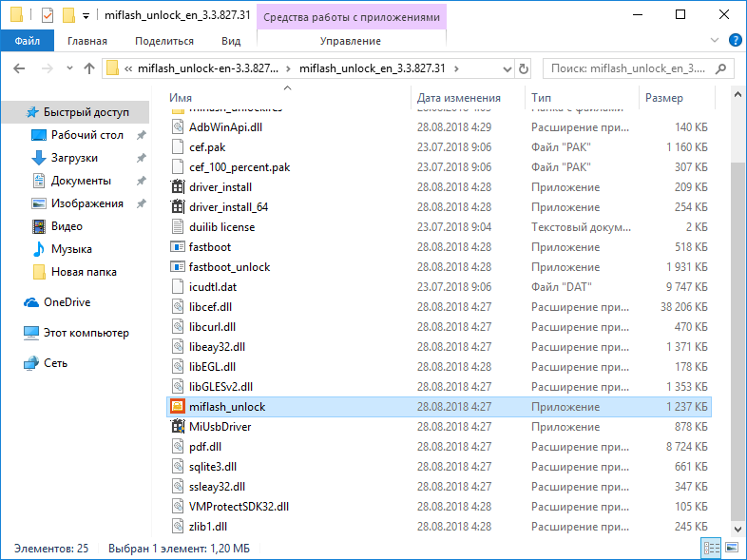Image resolution: width=747 pixels, height=560 pixels.
Task: Click the Этот компьютер icon
Action: (x=31, y=333)
